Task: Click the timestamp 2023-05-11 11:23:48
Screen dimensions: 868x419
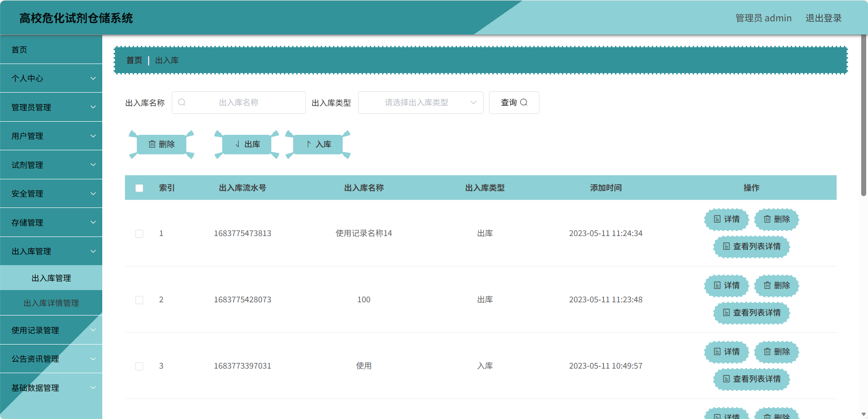Action: [x=606, y=300]
